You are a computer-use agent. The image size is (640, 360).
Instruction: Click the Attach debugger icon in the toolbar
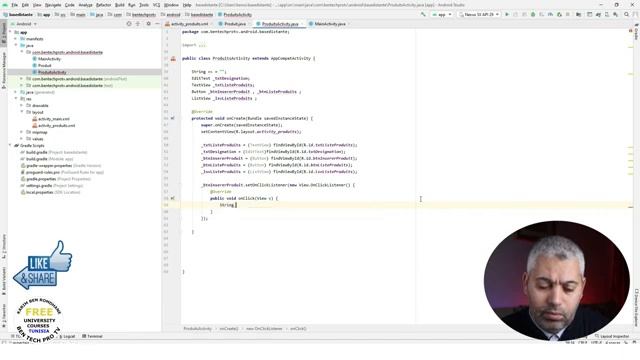[559, 14]
